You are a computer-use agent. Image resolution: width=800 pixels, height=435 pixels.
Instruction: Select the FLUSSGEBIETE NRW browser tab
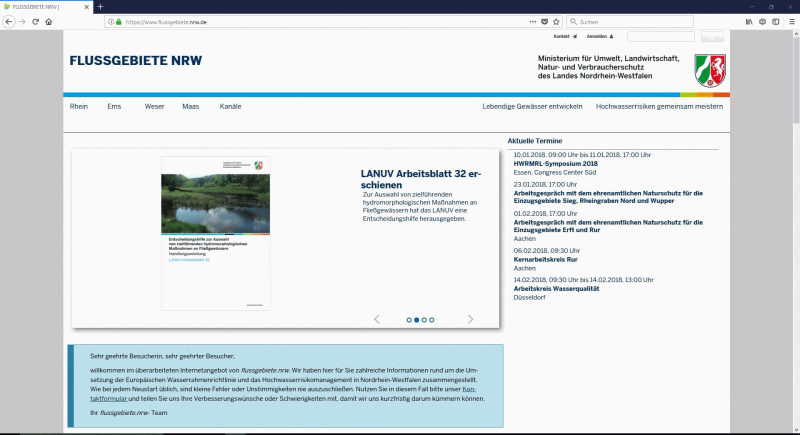coord(46,7)
